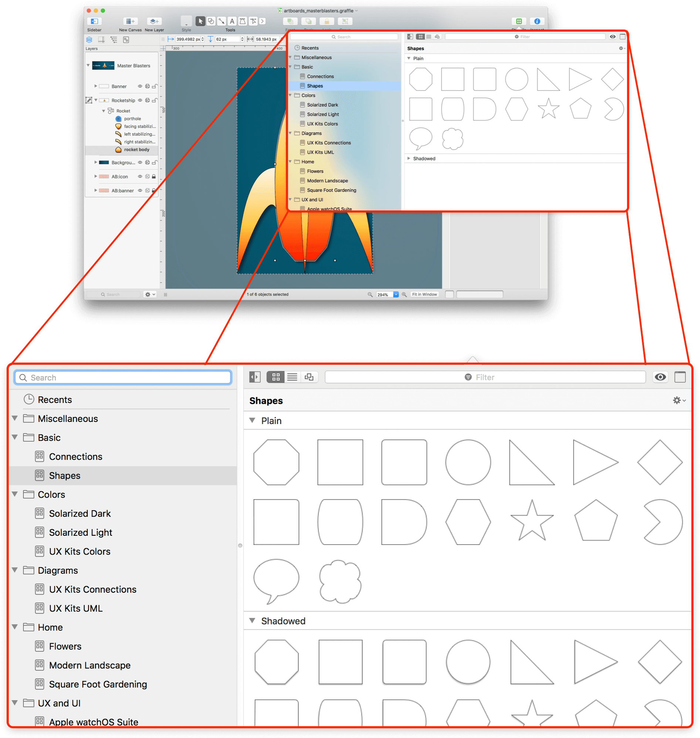Open the New Canvas tool
The height and width of the screenshot is (738, 700).
[x=129, y=21]
